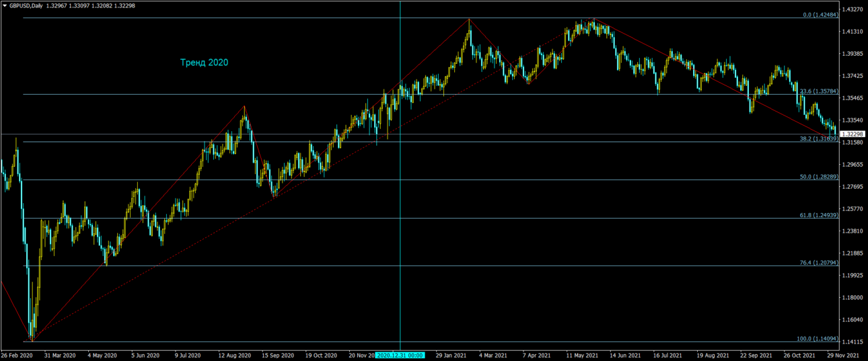Click the 1.18000 price scale value

pyautogui.click(x=853, y=298)
